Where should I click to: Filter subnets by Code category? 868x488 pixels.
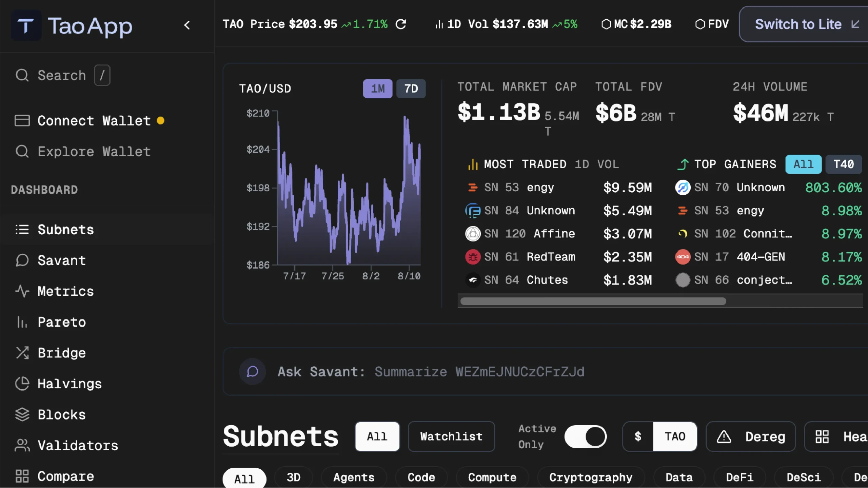[421, 477]
